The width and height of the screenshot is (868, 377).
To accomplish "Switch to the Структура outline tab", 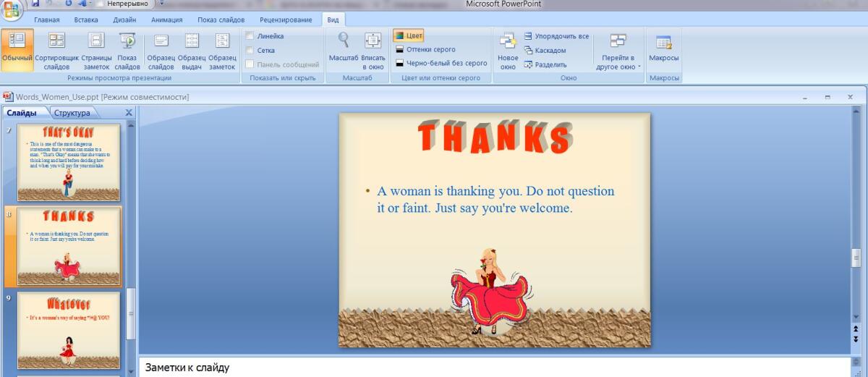I will pyautogui.click(x=72, y=113).
